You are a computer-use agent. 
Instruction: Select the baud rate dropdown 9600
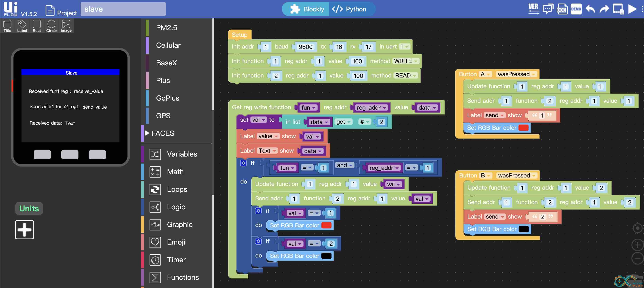(305, 46)
